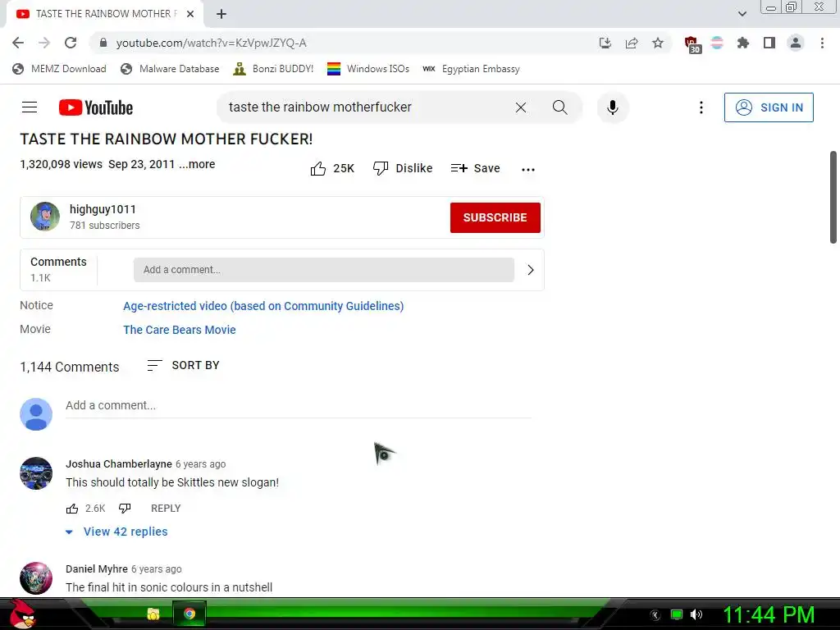Like the video with thumbs up 25K
The image size is (840, 630).
332,168
